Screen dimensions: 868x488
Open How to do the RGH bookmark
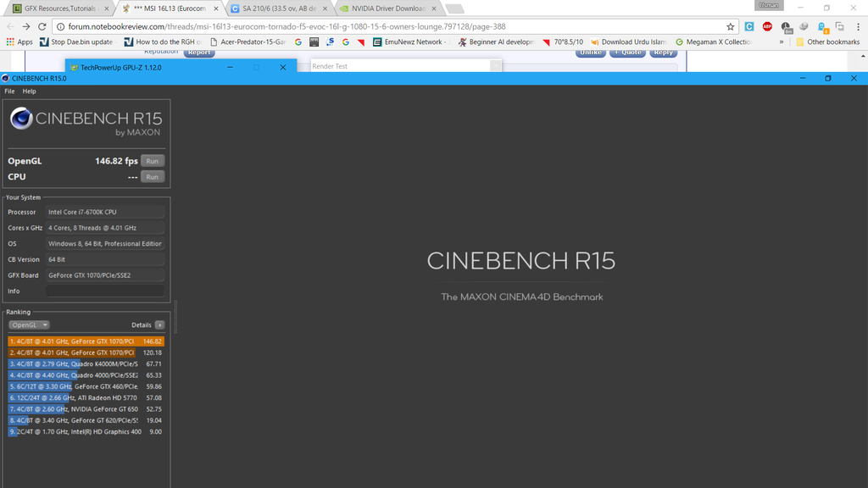(x=163, y=42)
